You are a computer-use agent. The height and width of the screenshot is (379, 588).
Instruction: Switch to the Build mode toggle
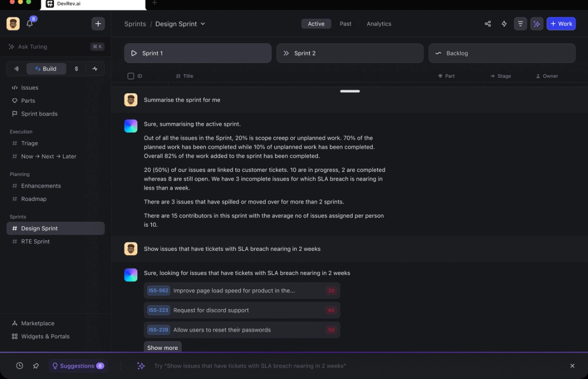pos(46,69)
